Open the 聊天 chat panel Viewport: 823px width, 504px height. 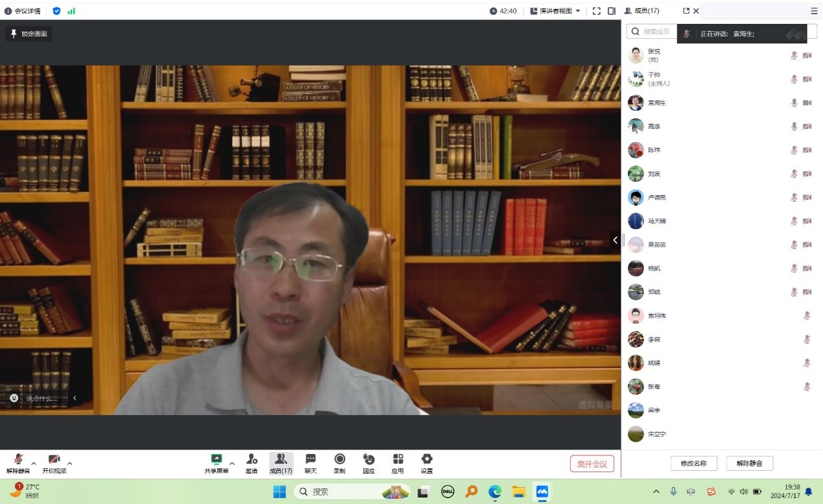311,459
